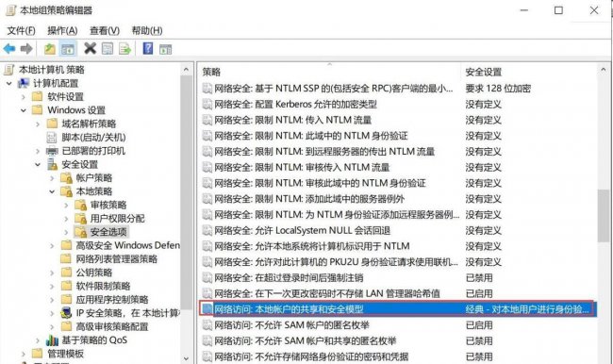Expand the 公钥策略 node
The width and height of the screenshot is (613, 364).
(52, 273)
